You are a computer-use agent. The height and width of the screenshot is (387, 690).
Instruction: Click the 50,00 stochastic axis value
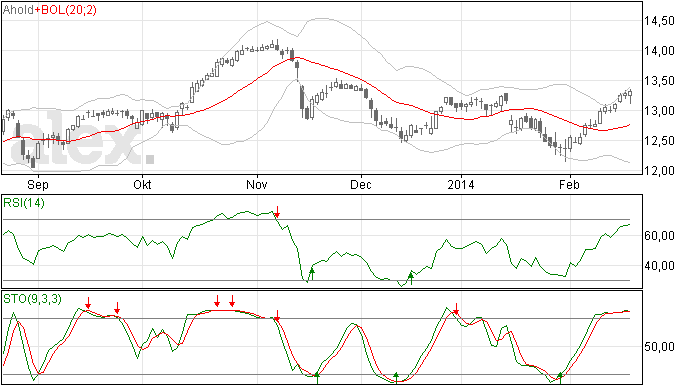coord(659,347)
